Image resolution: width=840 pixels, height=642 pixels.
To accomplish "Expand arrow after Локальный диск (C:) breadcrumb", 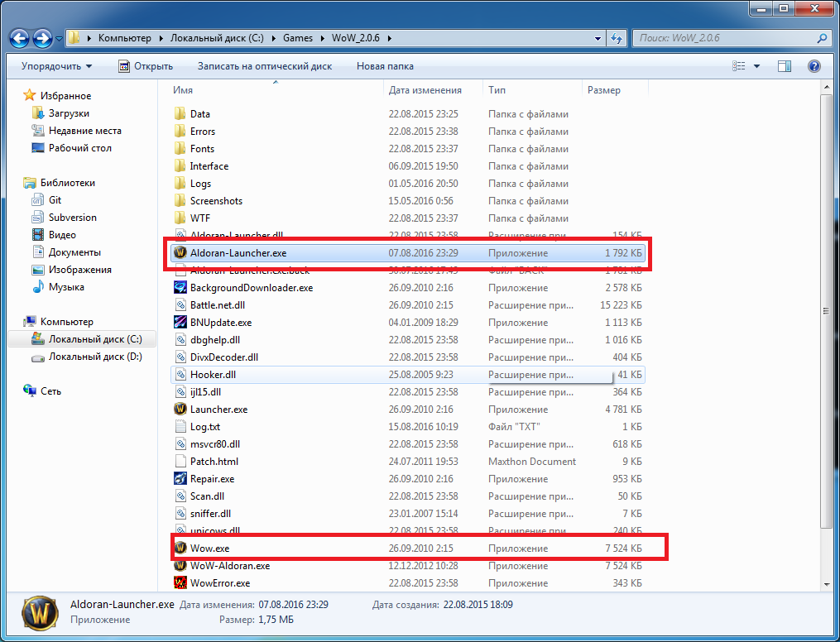I will pos(273,38).
